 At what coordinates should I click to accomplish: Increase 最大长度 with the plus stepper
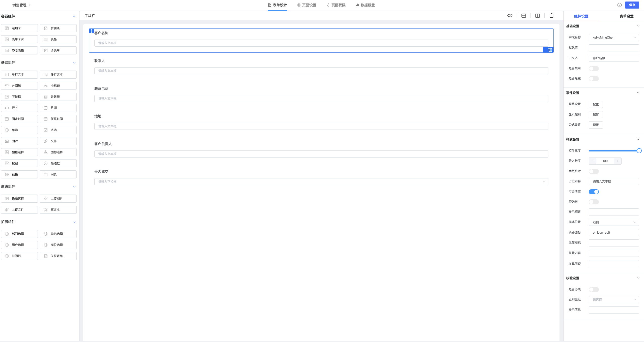tap(618, 161)
